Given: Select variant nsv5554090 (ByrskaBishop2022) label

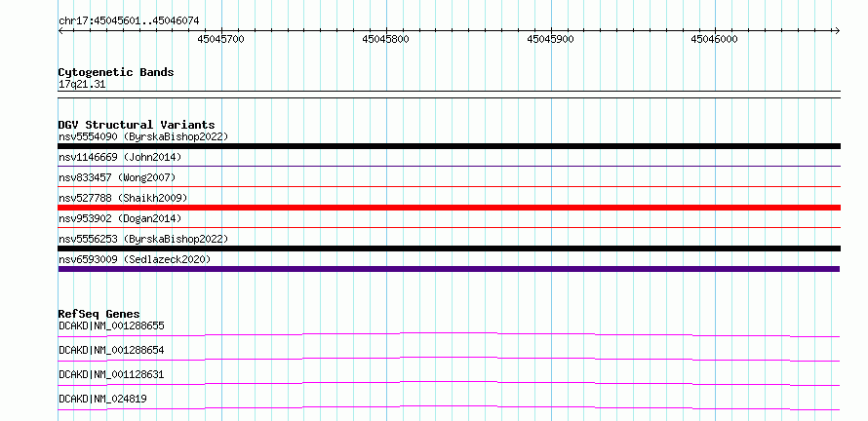Looking at the screenshot, I should tap(143, 136).
